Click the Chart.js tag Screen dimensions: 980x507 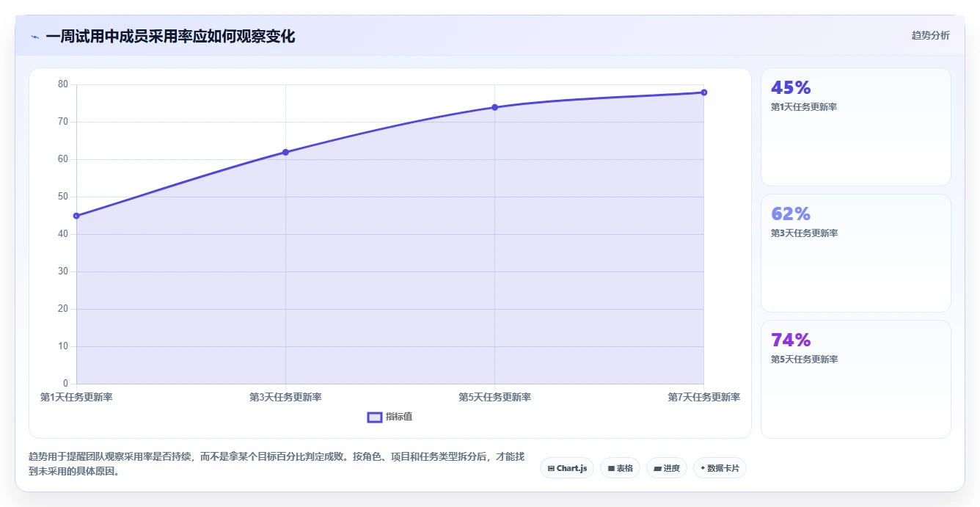tap(567, 468)
